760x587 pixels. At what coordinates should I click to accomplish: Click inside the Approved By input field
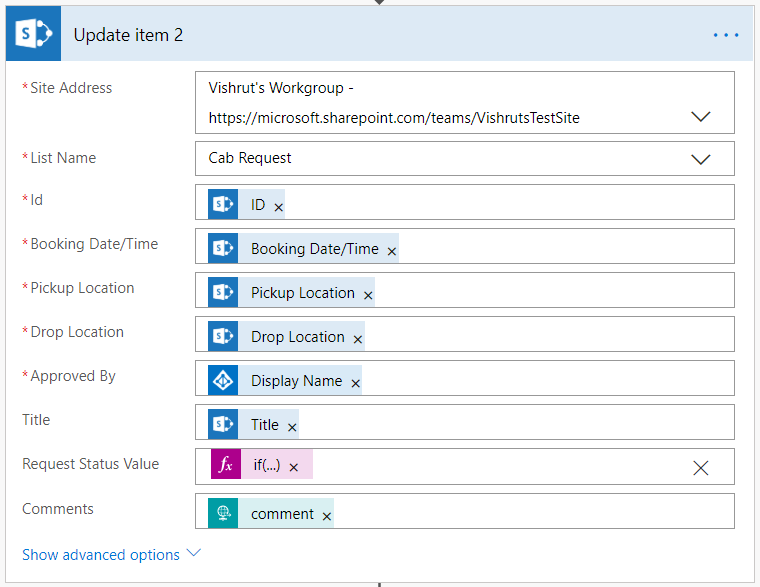465,378
